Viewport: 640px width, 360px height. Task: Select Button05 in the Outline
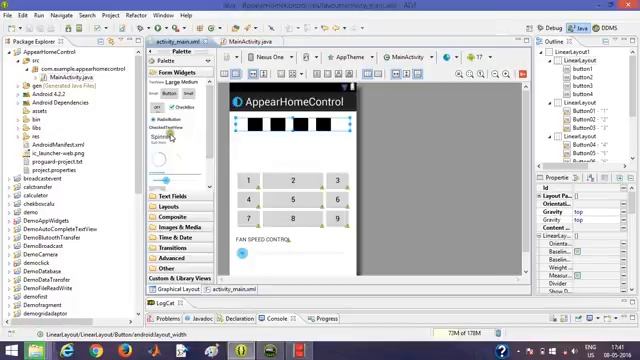point(584,153)
